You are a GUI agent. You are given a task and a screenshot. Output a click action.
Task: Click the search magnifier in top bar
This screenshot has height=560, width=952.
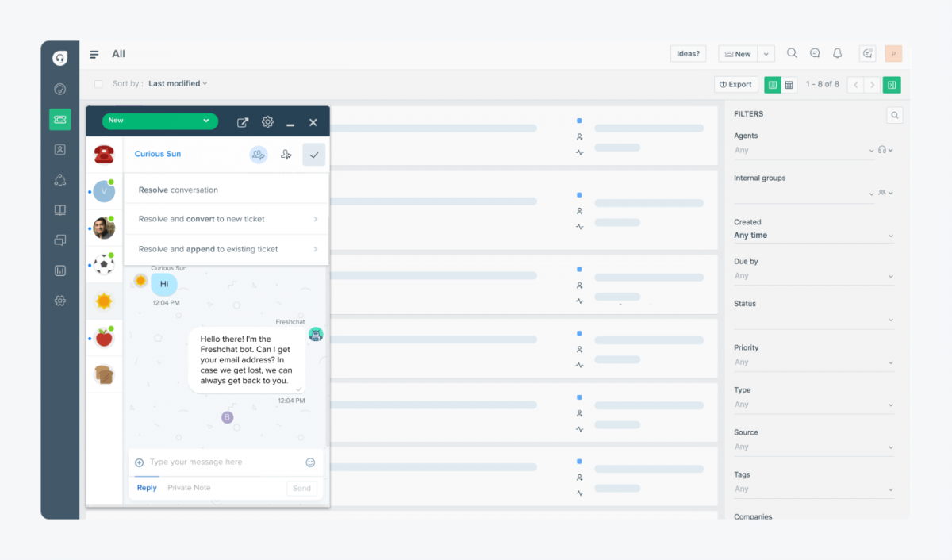pos(792,54)
